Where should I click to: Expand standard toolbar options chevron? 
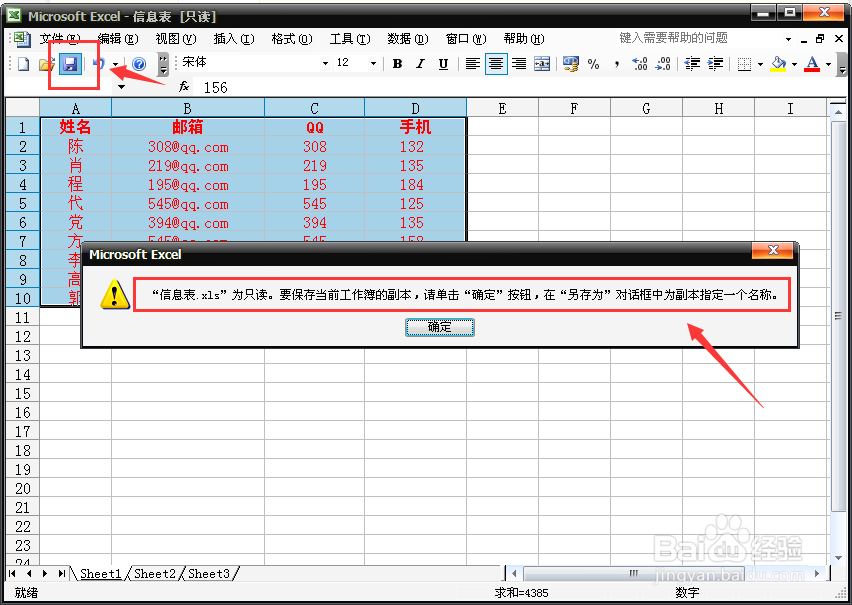coord(163,64)
